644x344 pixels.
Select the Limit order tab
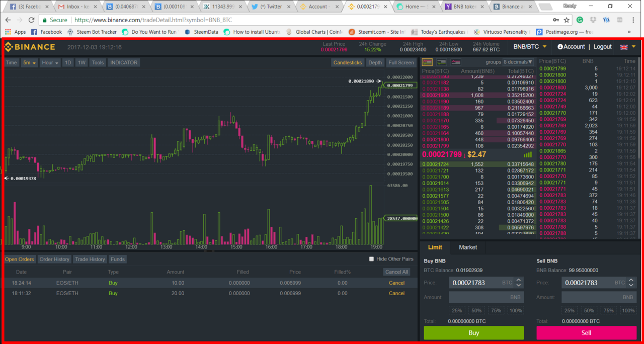point(435,247)
